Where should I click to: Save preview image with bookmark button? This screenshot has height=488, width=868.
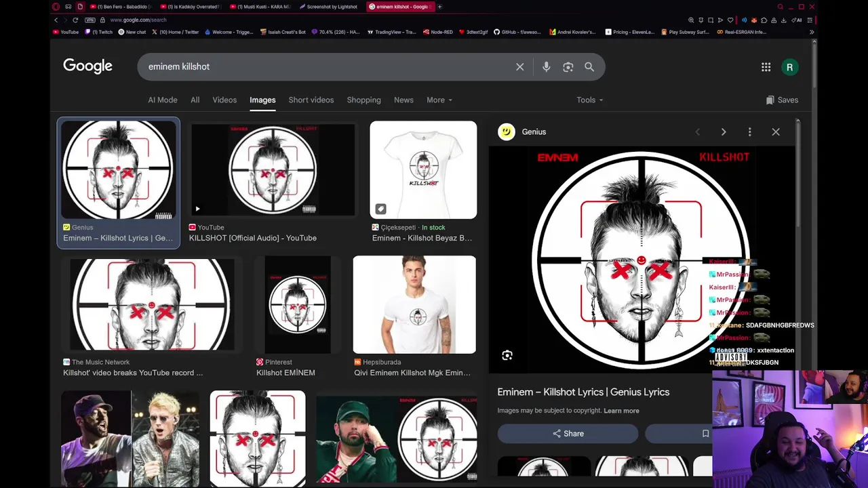tap(705, 433)
